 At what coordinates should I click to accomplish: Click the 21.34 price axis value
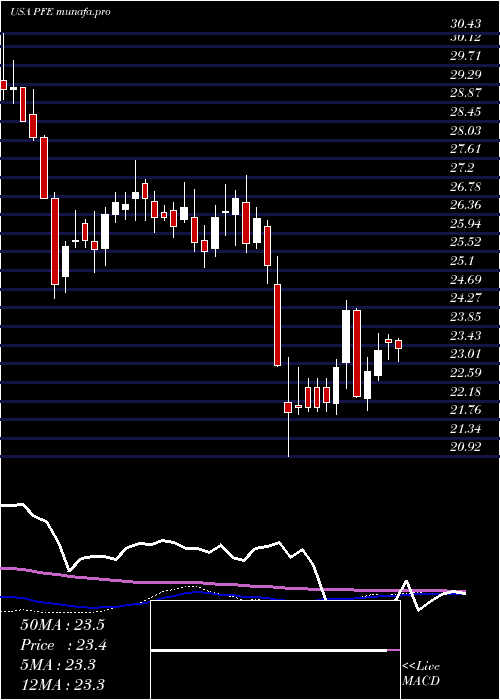click(x=466, y=429)
